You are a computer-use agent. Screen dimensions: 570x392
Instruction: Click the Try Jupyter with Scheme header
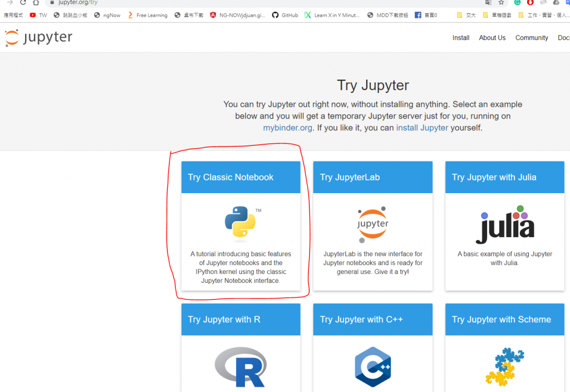coord(504,319)
